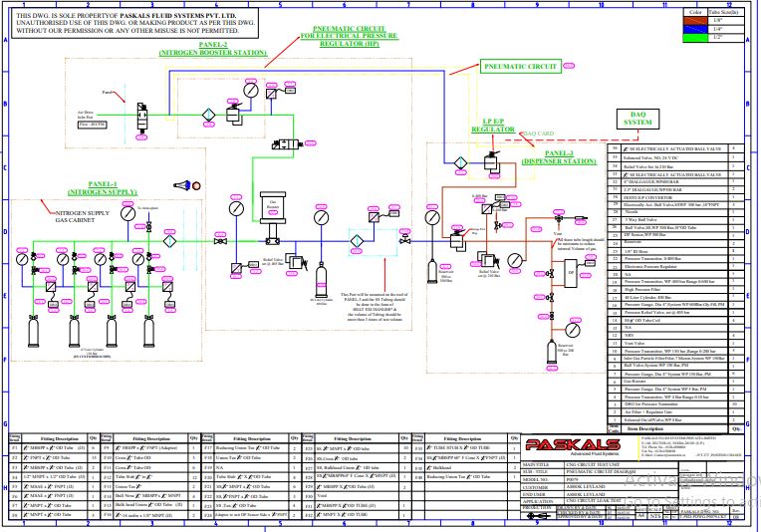Click the pressure gauge left of Gas Booster
The image size is (761, 532).
[233, 210]
